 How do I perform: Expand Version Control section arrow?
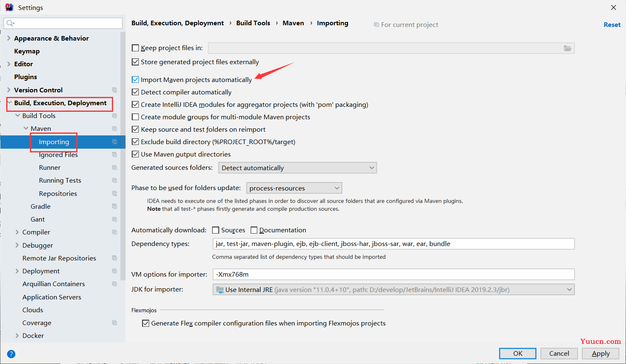point(9,90)
